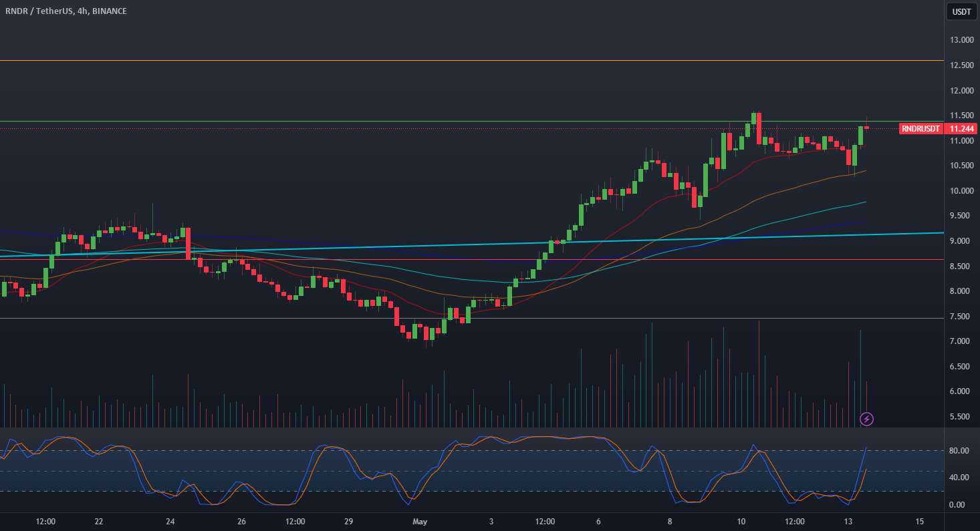Select the orange horizontal line near 12.500
Viewport: 980px width, 531px height.
pos(471,61)
